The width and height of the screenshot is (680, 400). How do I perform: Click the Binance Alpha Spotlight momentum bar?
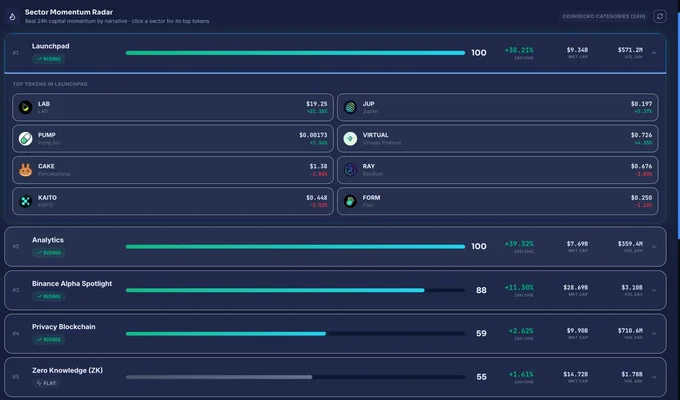coord(295,290)
